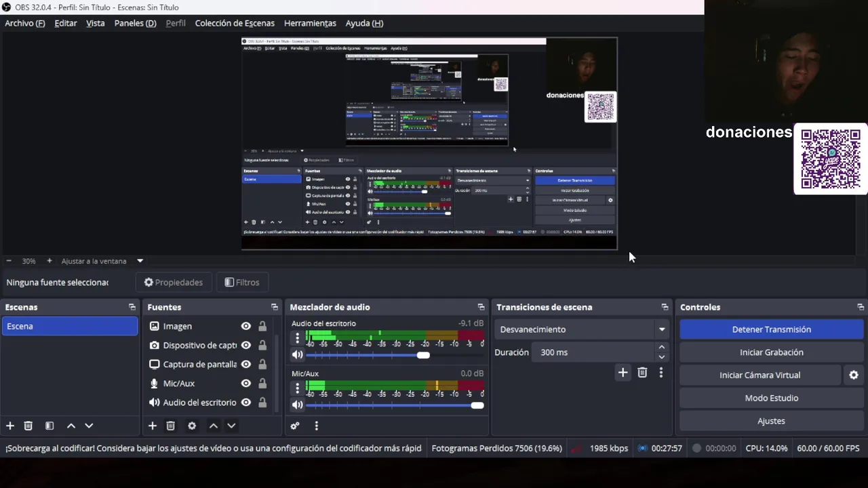Open scene filters icon in Escenas panel
Image resolution: width=868 pixels, height=488 pixels.
click(50, 426)
